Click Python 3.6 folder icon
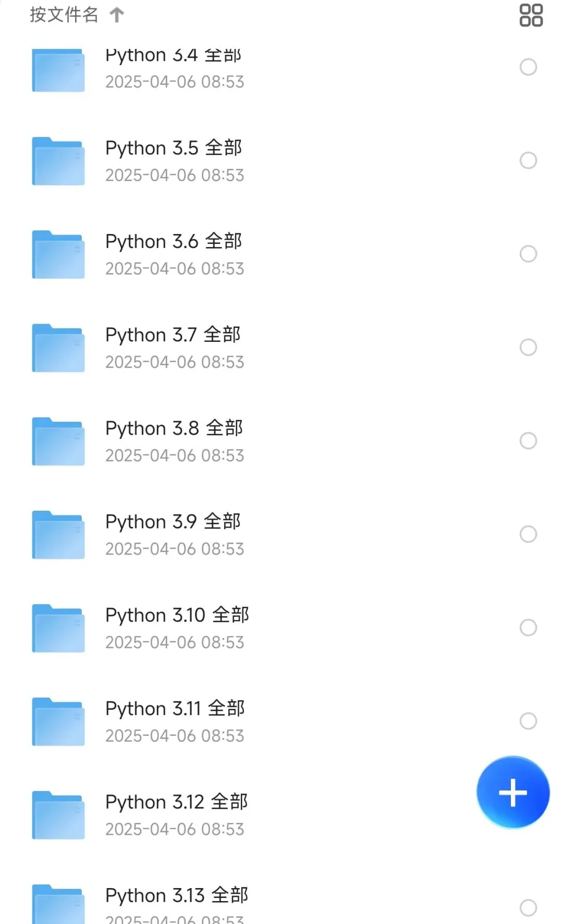Image resolution: width=563 pixels, height=924 pixels. pos(58,254)
